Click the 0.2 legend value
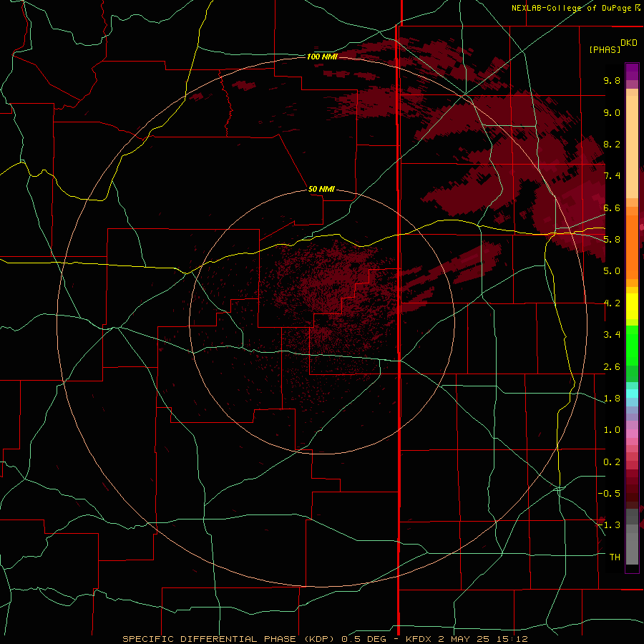644x644 pixels. [612, 462]
